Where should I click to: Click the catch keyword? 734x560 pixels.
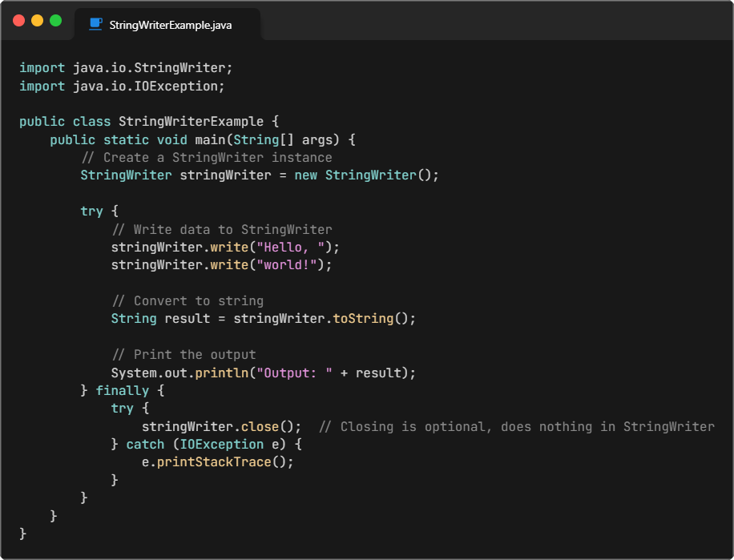[145, 445]
